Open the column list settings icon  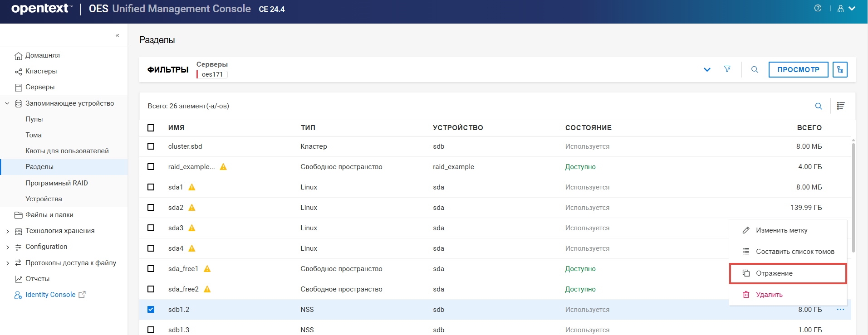coord(841,106)
